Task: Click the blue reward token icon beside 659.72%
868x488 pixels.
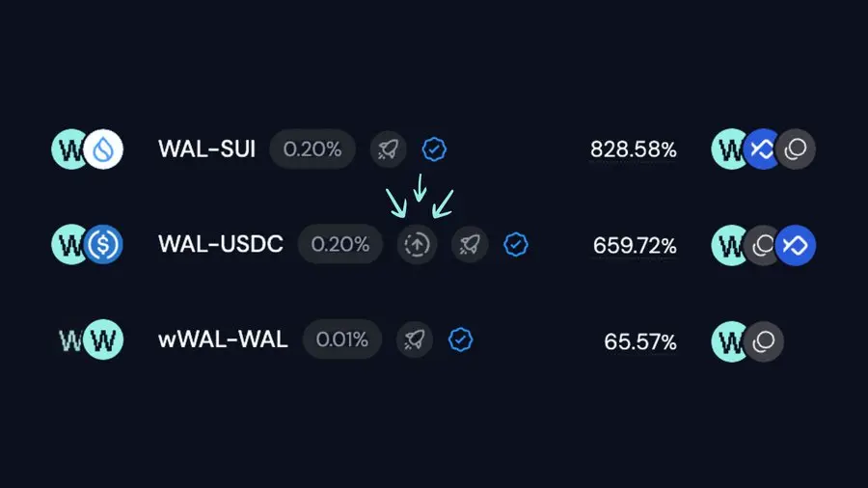Action: 795,245
